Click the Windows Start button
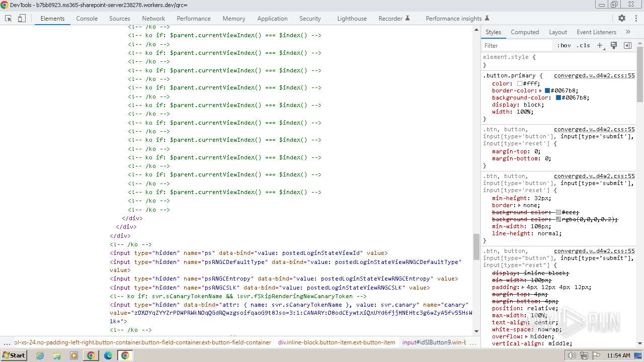Viewport: 644px width, 362px height. pyautogui.click(x=14, y=355)
